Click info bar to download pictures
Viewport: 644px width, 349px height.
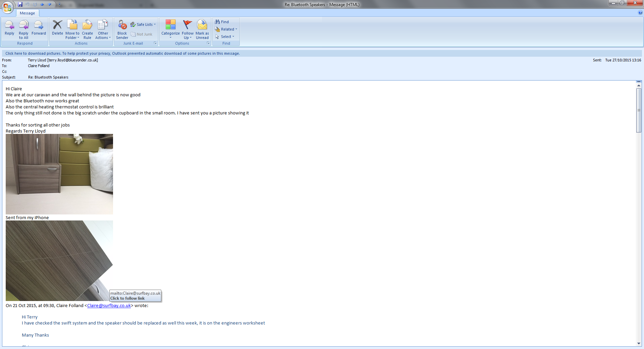coord(322,53)
